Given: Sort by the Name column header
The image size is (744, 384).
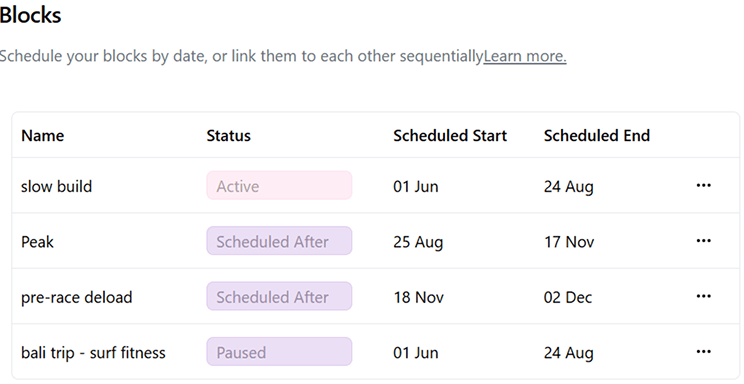Looking at the screenshot, I should point(43,136).
